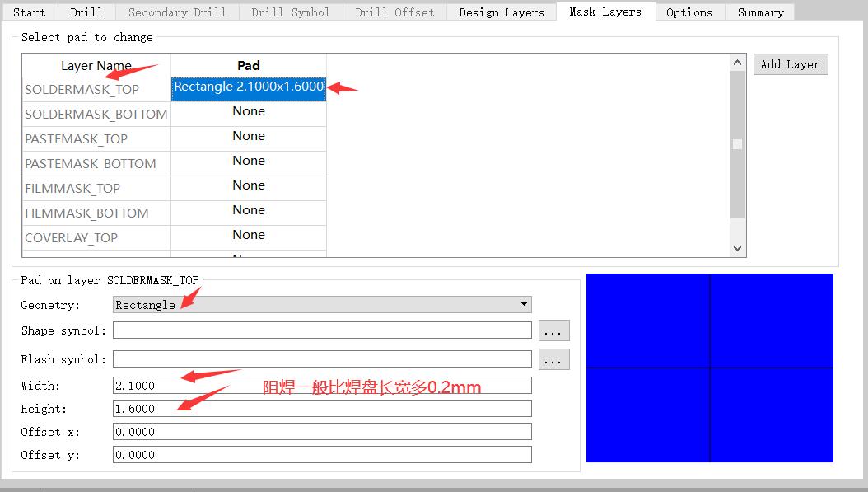Viewport: 868px width, 492px height.
Task: Open the Flash symbol browse dialog
Action: tap(553, 358)
